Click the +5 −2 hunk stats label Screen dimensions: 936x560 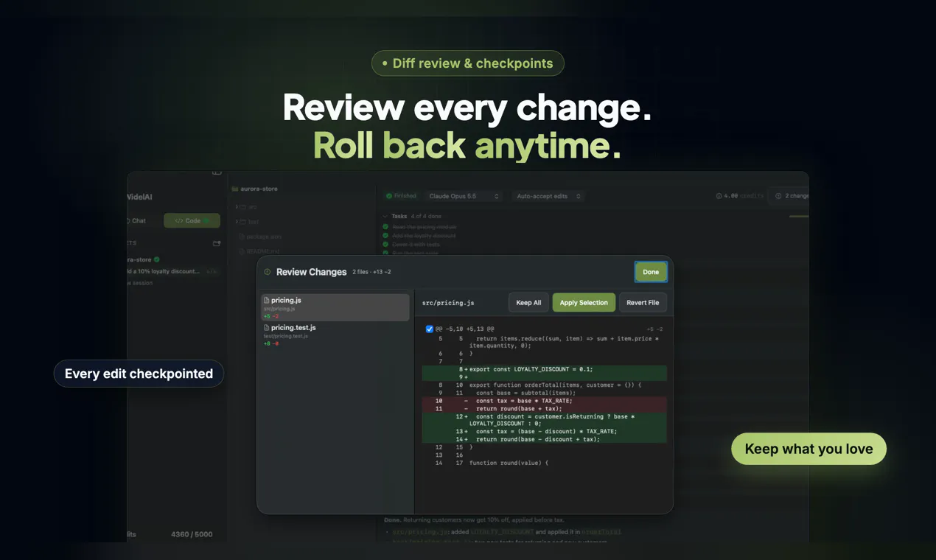pos(654,329)
